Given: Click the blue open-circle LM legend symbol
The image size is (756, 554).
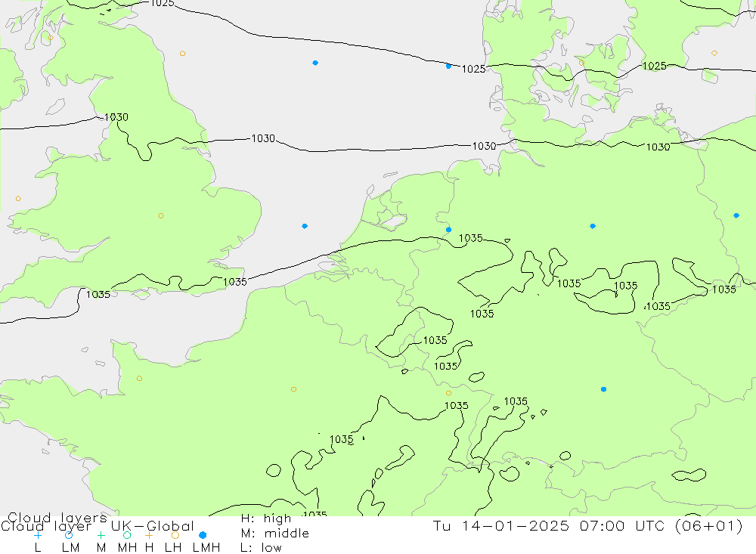Looking at the screenshot, I should (x=69, y=535).
